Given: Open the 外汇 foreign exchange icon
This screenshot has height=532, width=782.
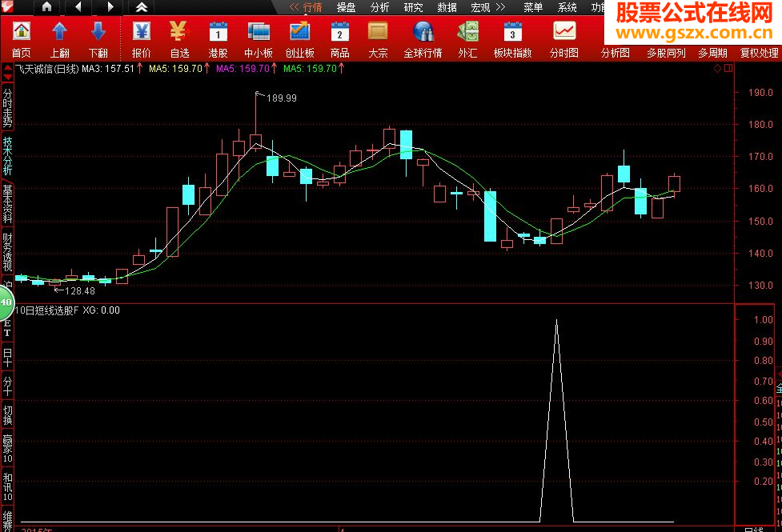Looking at the screenshot, I should pos(467,39).
